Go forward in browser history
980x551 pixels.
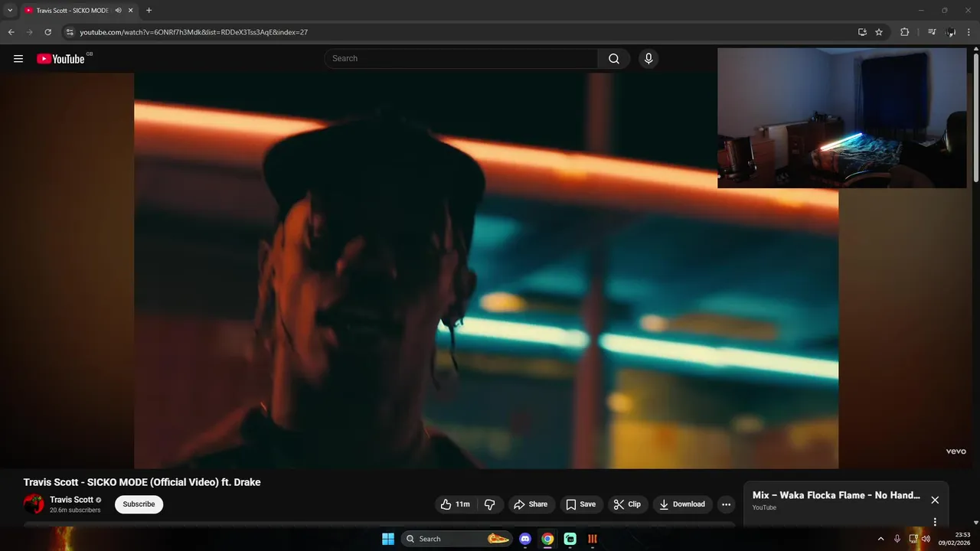coord(29,32)
